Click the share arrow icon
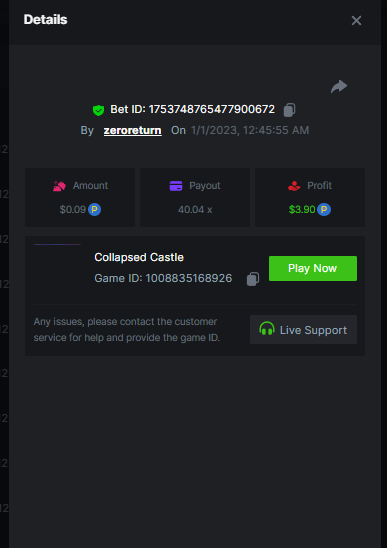 [x=339, y=87]
